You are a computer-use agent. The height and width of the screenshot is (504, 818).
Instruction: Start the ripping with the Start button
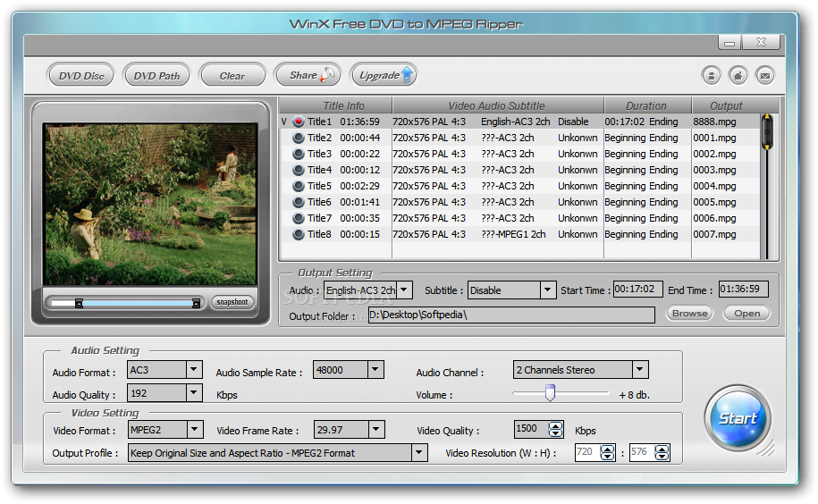738,418
